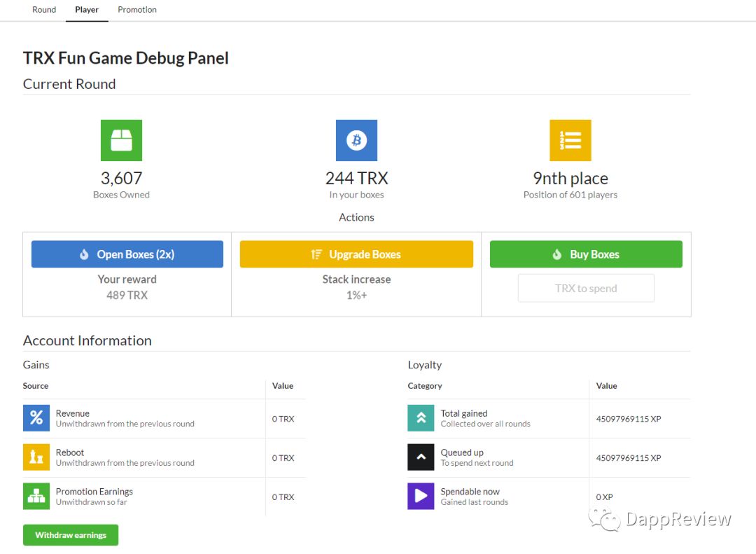
Task: Click the Promotion Earnings label
Action: [94, 491]
